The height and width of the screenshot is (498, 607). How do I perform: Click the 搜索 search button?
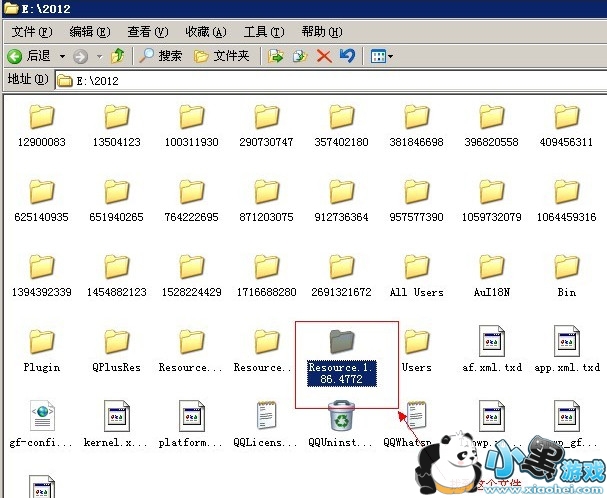click(x=161, y=56)
